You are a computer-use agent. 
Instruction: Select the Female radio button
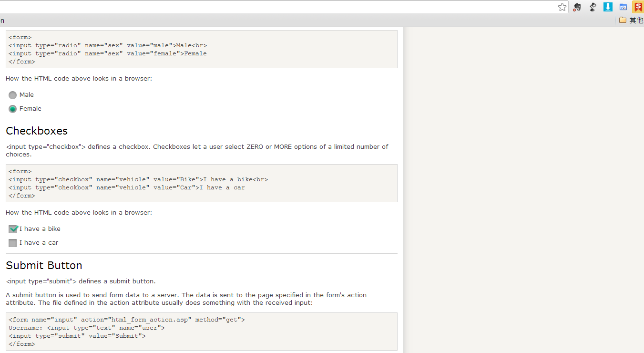pos(13,109)
